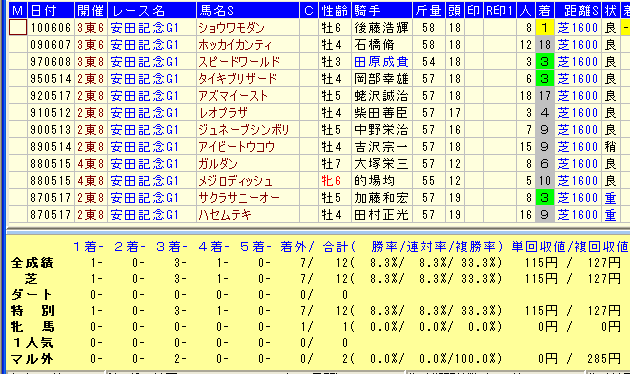Select horse アズマイースト

click(233, 96)
